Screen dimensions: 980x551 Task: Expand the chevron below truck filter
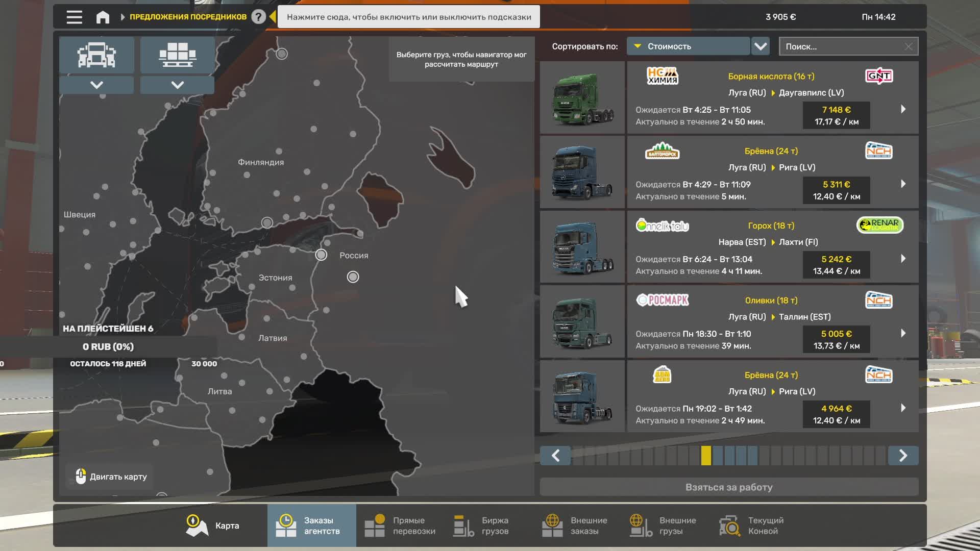(96, 85)
